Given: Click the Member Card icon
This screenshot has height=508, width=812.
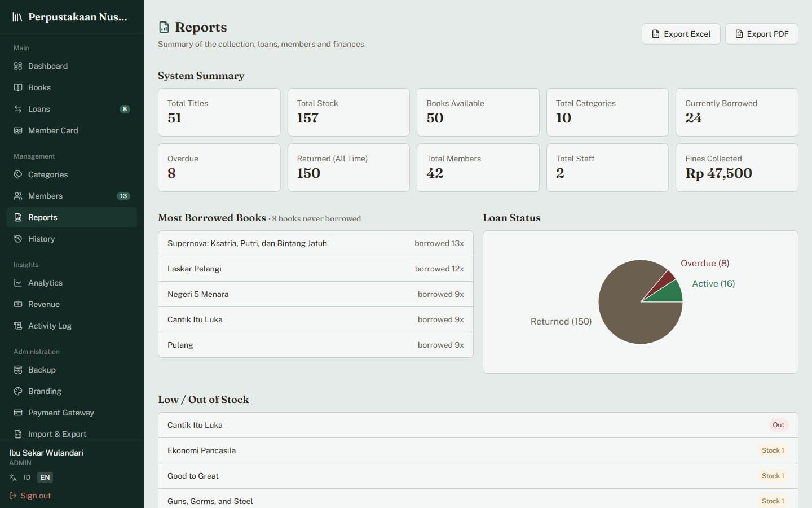Looking at the screenshot, I should click(18, 130).
